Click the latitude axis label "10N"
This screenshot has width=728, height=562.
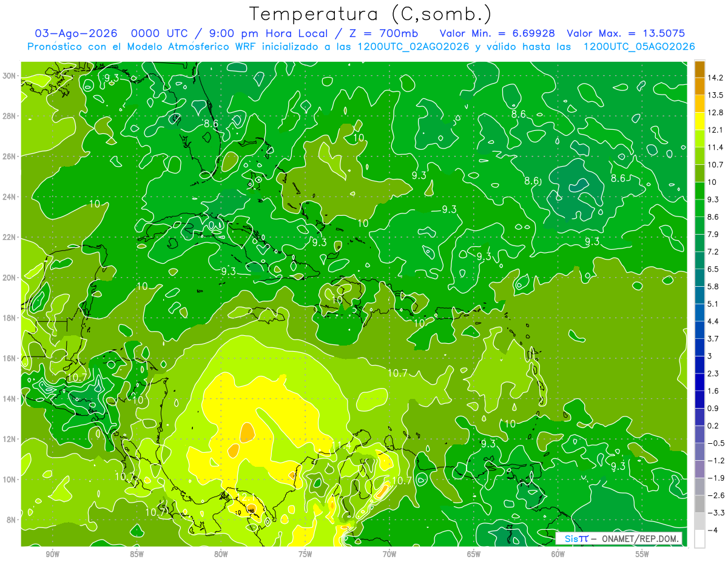pyautogui.click(x=10, y=480)
